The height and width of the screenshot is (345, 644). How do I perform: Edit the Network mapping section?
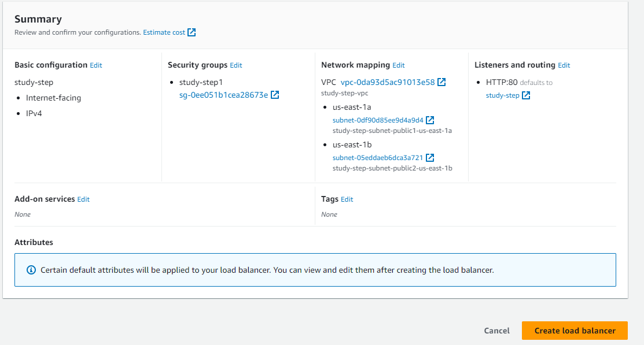(399, 65)
